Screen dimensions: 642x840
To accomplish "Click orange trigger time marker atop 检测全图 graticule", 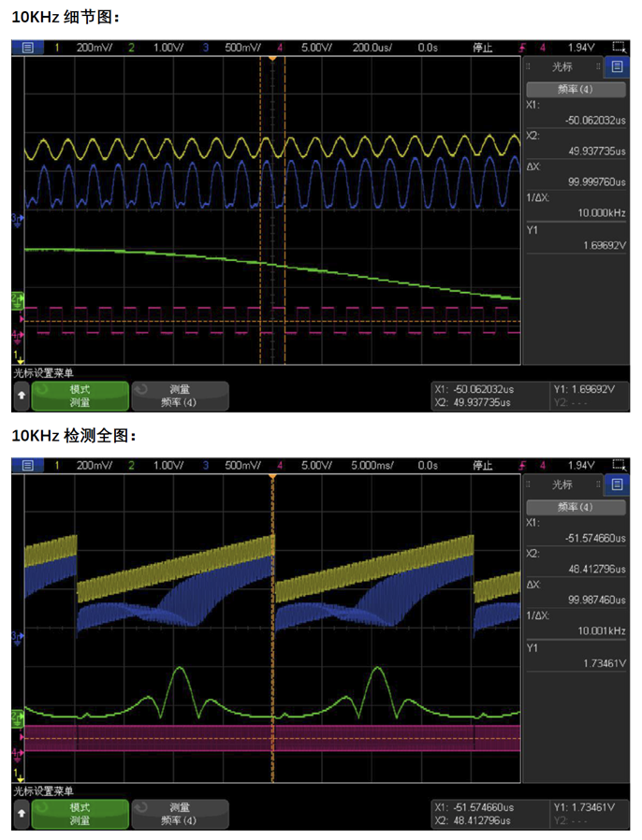I will point(272,477).
